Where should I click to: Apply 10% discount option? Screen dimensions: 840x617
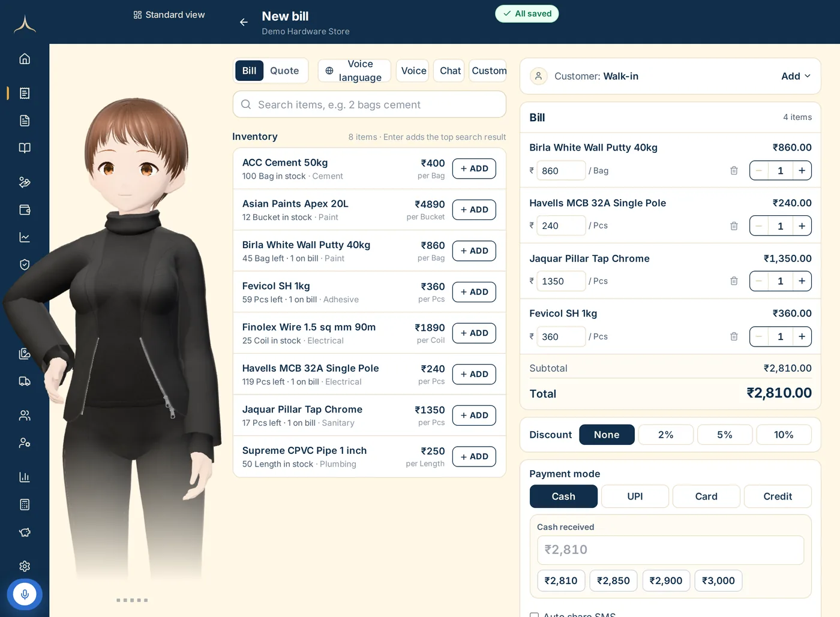click(784, 435)
